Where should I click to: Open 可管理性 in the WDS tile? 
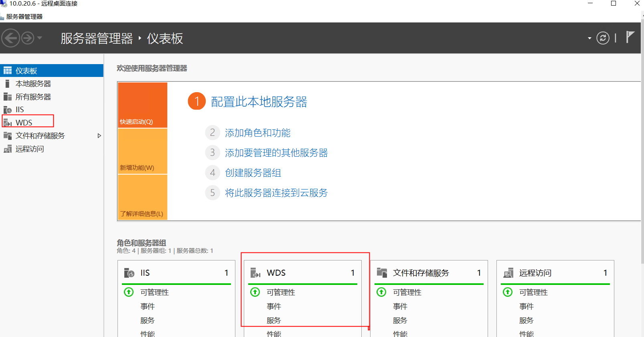(281, 293)
